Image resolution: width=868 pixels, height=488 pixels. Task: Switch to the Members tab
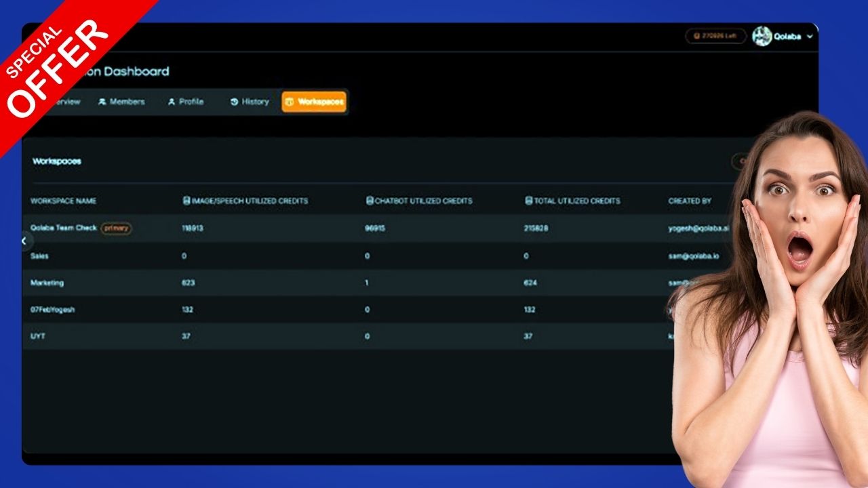coord(121,102)
